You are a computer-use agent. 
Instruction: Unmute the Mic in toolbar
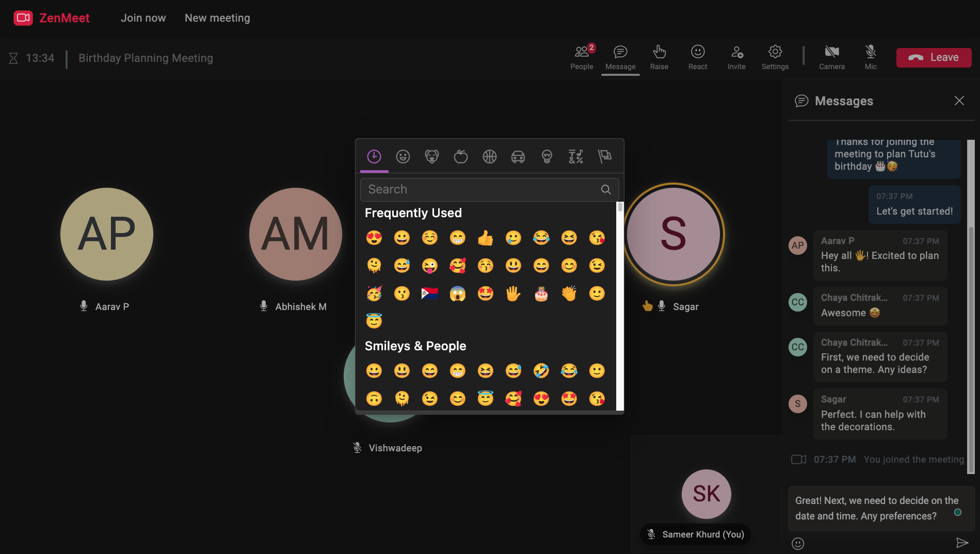coord(871,57)
